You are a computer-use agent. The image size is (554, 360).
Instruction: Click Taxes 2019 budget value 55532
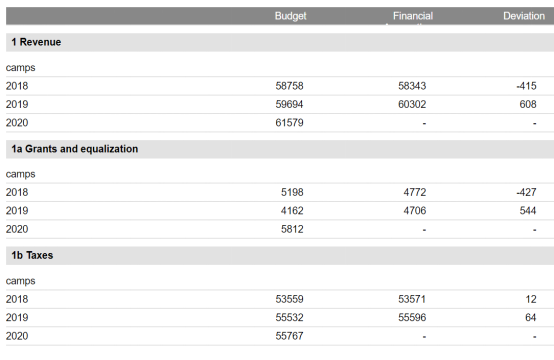[289, 317]
